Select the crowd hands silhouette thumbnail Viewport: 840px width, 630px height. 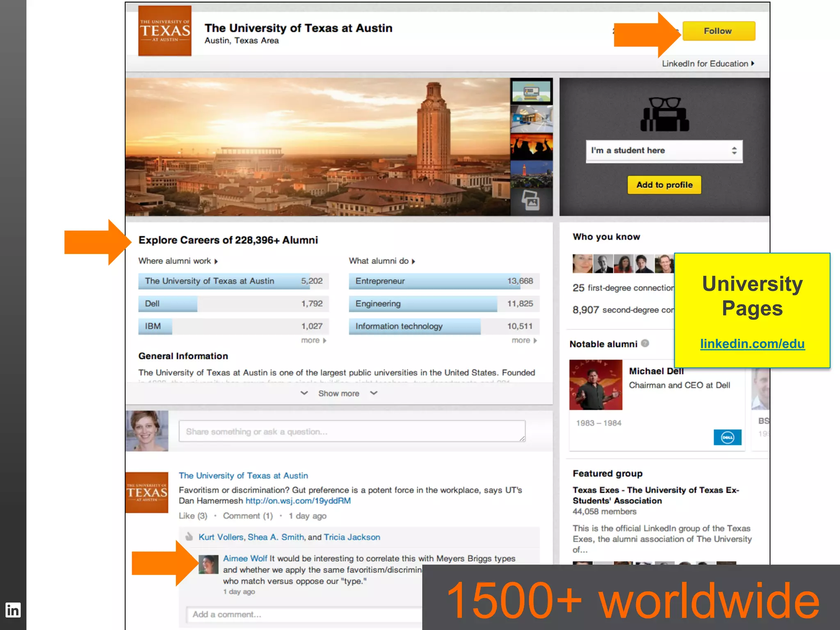point(532,146)
